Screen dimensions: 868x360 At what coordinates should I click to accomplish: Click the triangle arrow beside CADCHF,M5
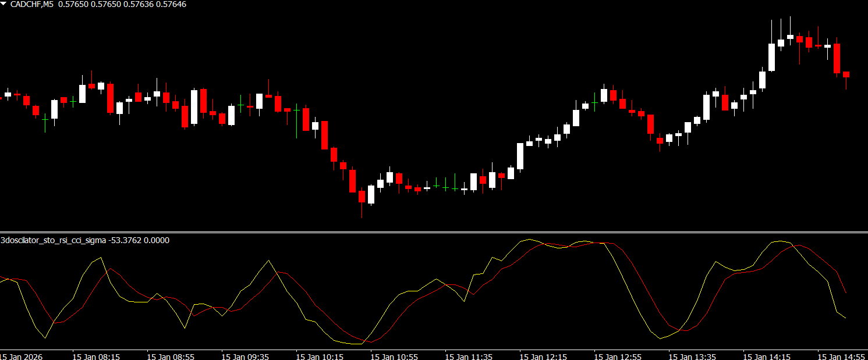click(5, 4)
